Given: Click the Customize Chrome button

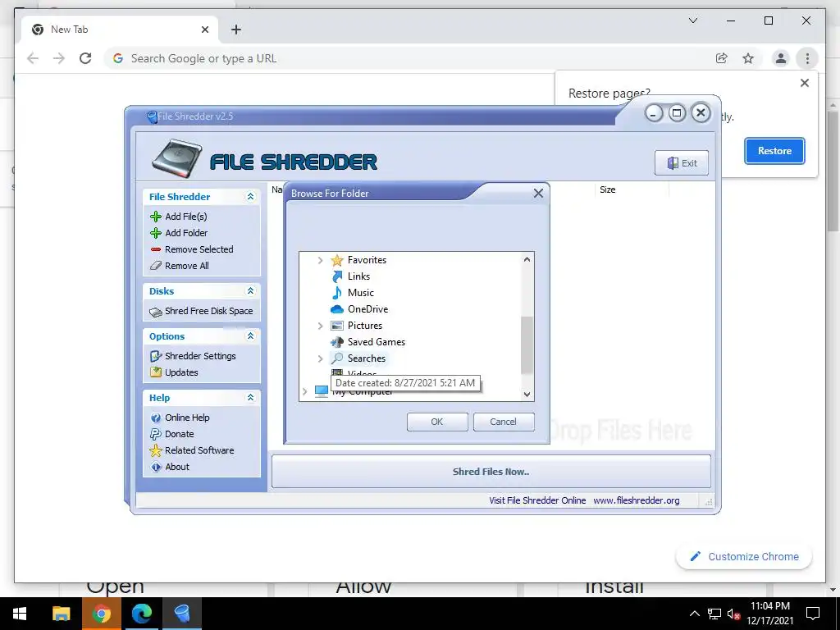Looking at the screenshot, I should pyautogui.click(x=744, y=557).
